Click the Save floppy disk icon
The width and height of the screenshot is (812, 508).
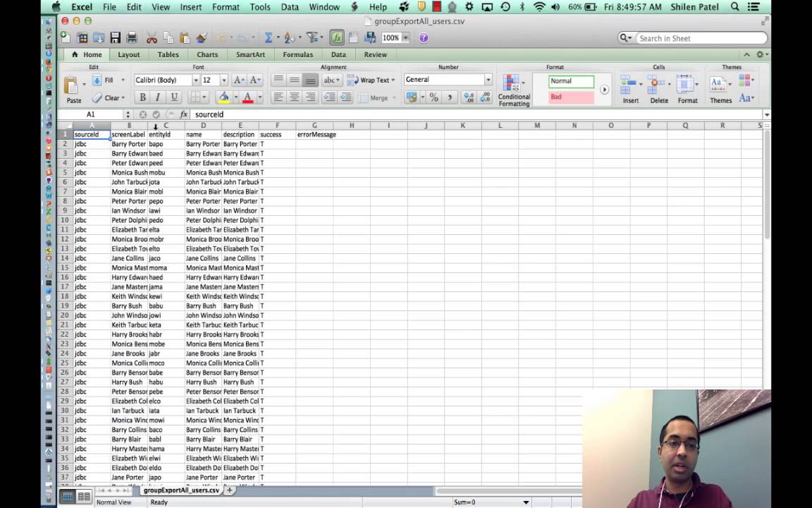pyautogui.click(x=115, y=37)
